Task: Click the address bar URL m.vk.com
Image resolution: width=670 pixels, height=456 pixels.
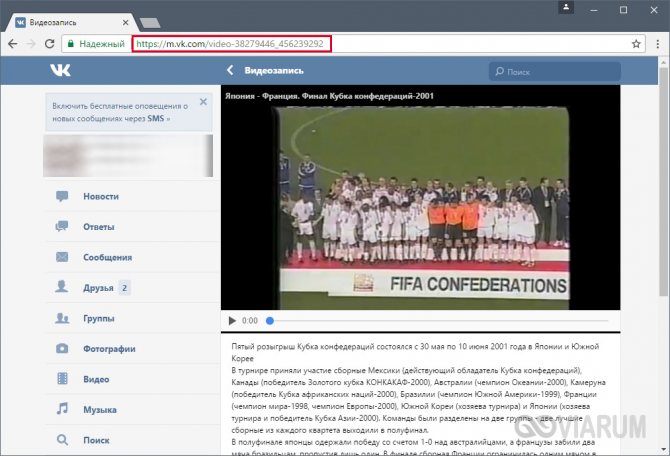Action: pyautogui.click(x=231, y=44)
